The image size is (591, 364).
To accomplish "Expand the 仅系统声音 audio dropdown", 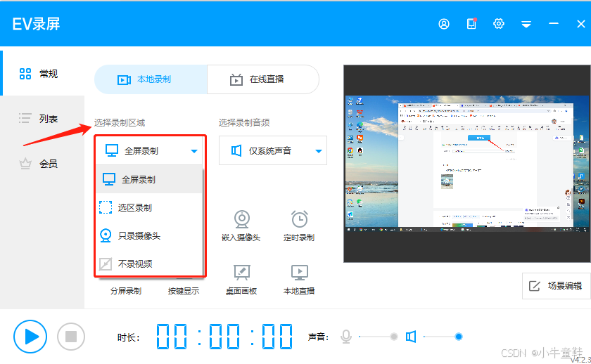I will [273, 150].
